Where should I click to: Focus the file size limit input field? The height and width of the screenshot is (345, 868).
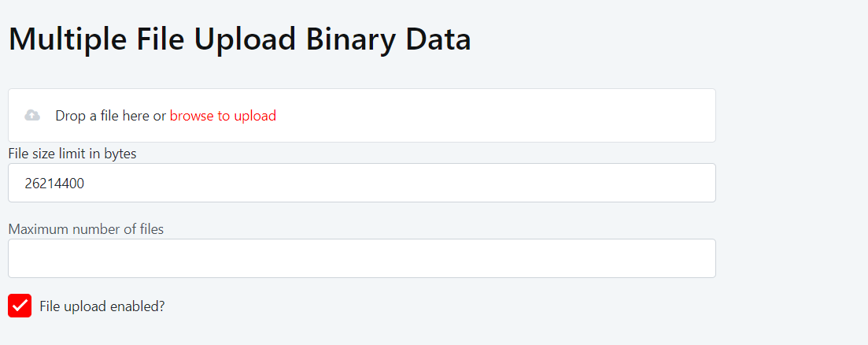[362, 183]
